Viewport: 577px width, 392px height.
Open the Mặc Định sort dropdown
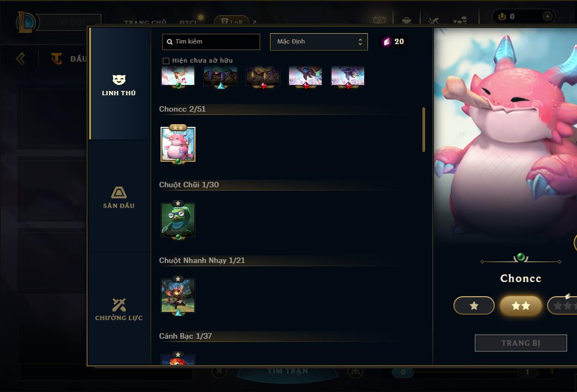318,42
